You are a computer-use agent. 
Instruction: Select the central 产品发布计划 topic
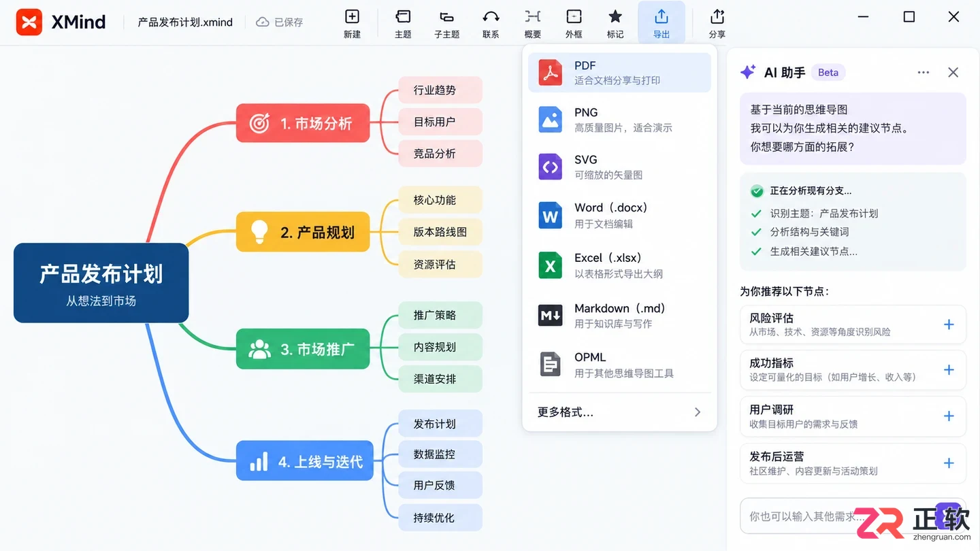[101, 283]
